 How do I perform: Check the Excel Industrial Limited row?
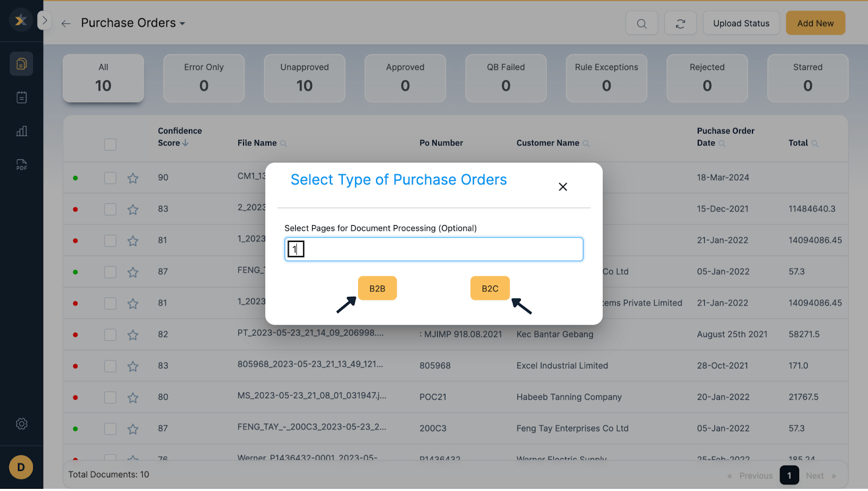click(x=110, y=366)
